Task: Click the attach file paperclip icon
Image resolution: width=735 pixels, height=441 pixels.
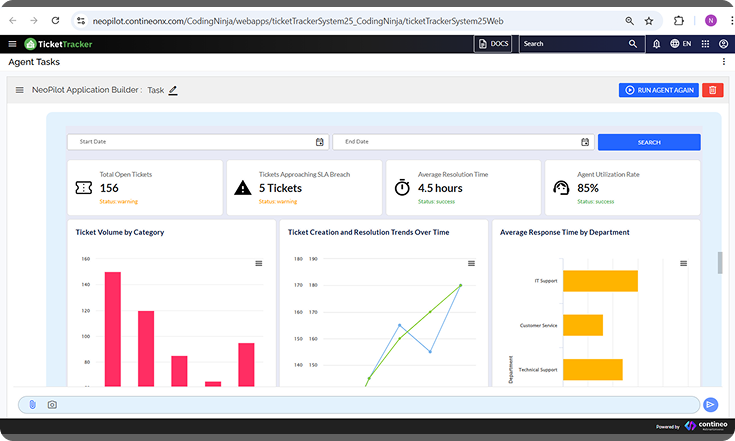Action: (32, 404)
